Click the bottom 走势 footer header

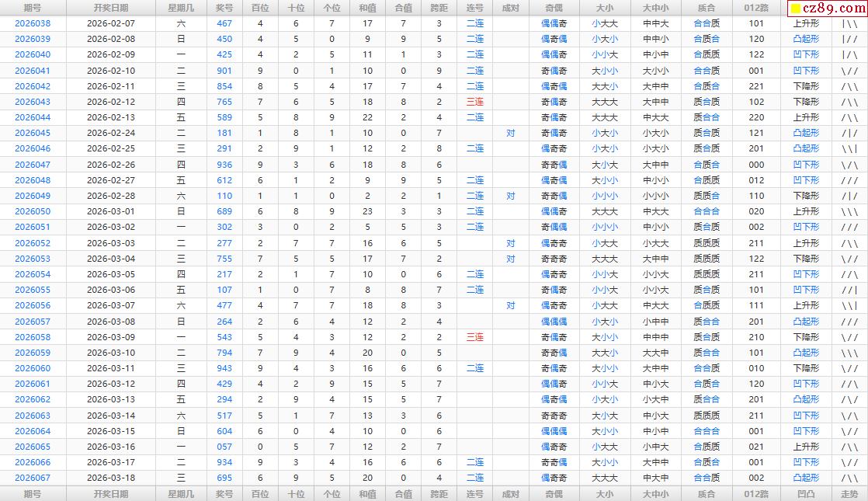tap(849, 493)
